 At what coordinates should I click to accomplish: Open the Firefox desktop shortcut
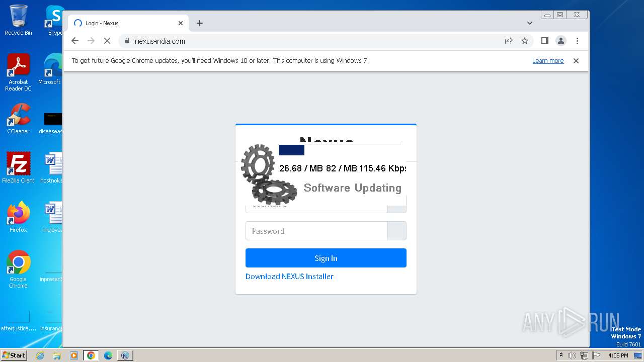[18, 217]
